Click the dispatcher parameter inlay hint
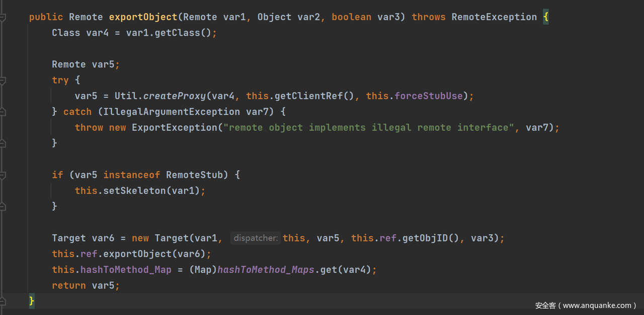Screen dimensions: 644x315 coord(256,238)
